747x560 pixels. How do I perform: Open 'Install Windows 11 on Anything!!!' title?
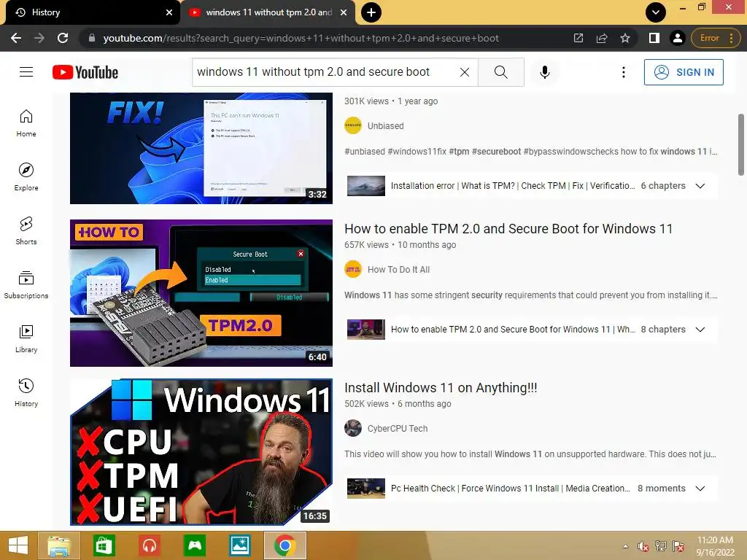[441, 388]
